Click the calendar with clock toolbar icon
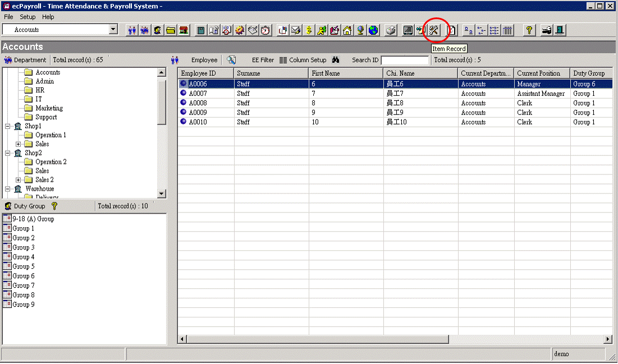Viewport: 618px width, 364px height. tap(227, 30)
